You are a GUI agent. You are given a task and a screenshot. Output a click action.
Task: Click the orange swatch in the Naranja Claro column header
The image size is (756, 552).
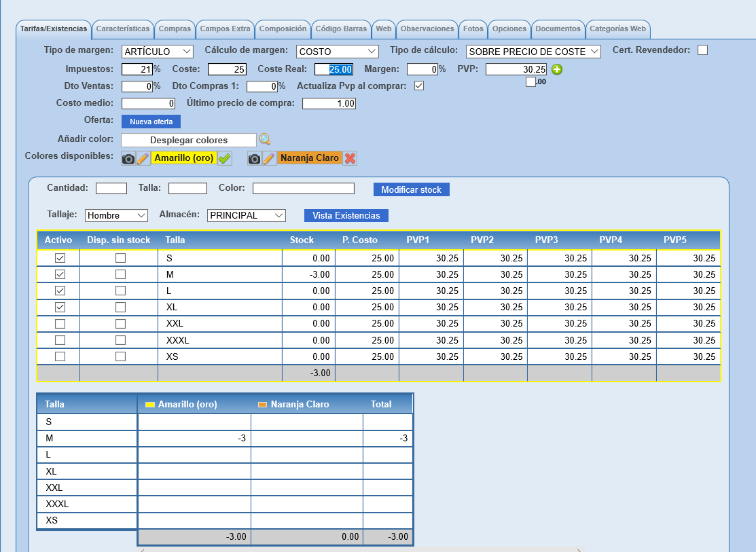262,405
